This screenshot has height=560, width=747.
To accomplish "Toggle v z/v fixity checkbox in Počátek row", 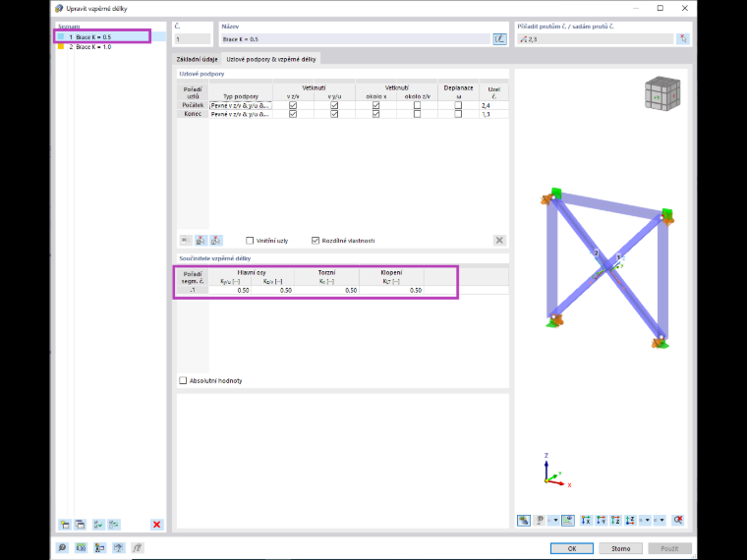I will coord(293,105).
